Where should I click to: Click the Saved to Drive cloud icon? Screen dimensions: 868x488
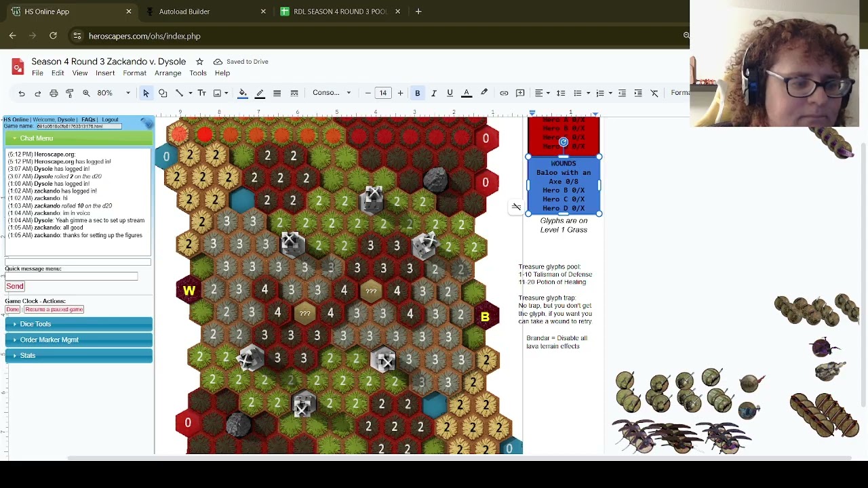coord(218,62)
